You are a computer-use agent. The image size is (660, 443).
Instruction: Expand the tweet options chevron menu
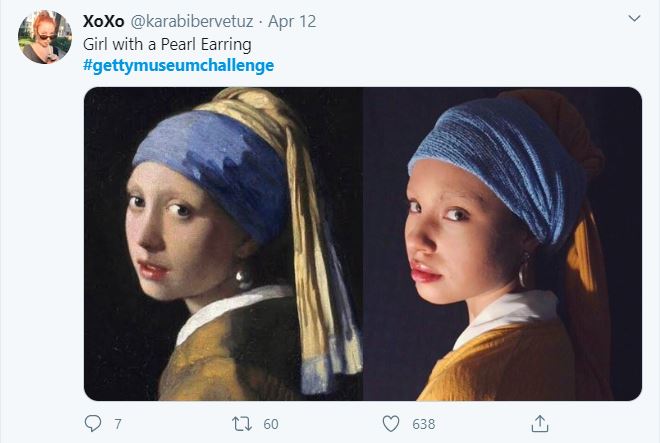634,18
